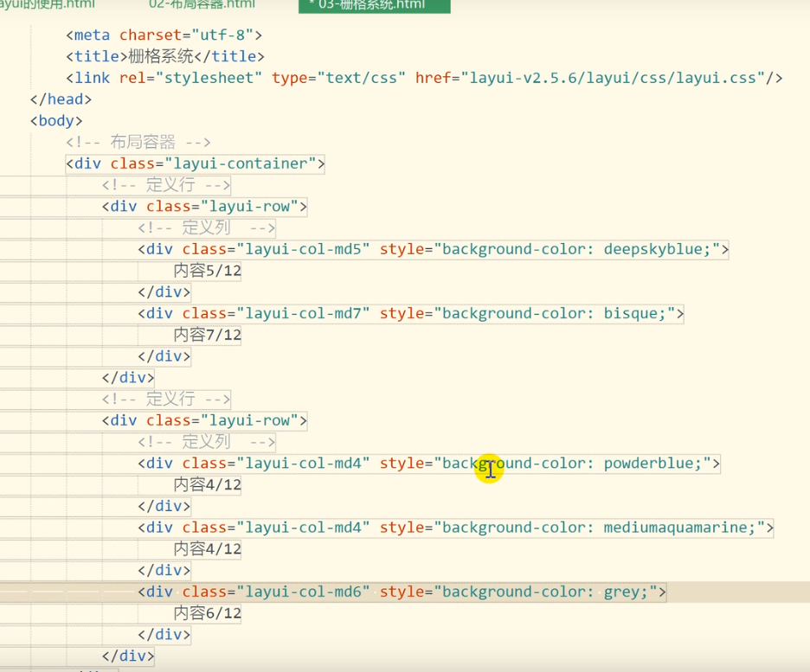
Task: Click the text 内容5/12
Action: tap(207, 271)
